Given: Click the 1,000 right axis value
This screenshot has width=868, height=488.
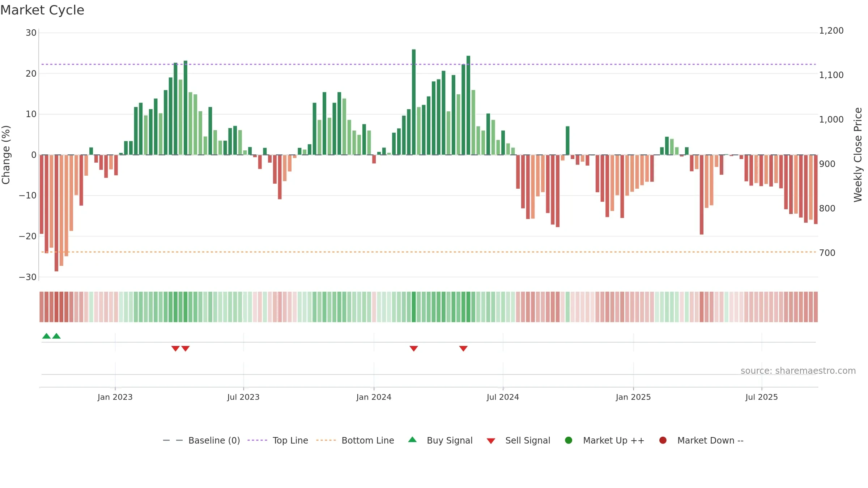Looking at the screenshot, I should [x=831, y=120].
